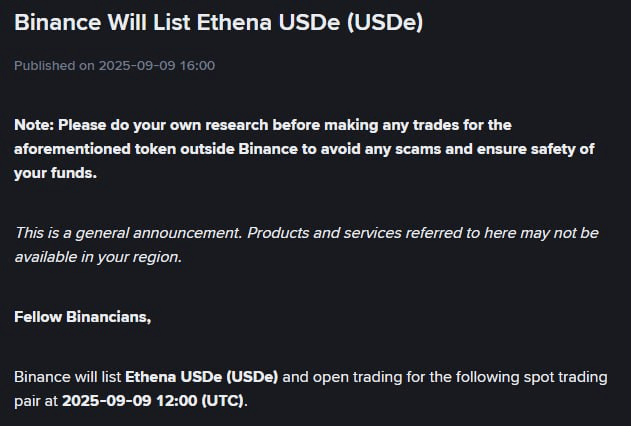Click the '(USDe)' ticker in the headline
Image resolution: width=631 pixels, height=426 pixels.
(x=385, y=22)
